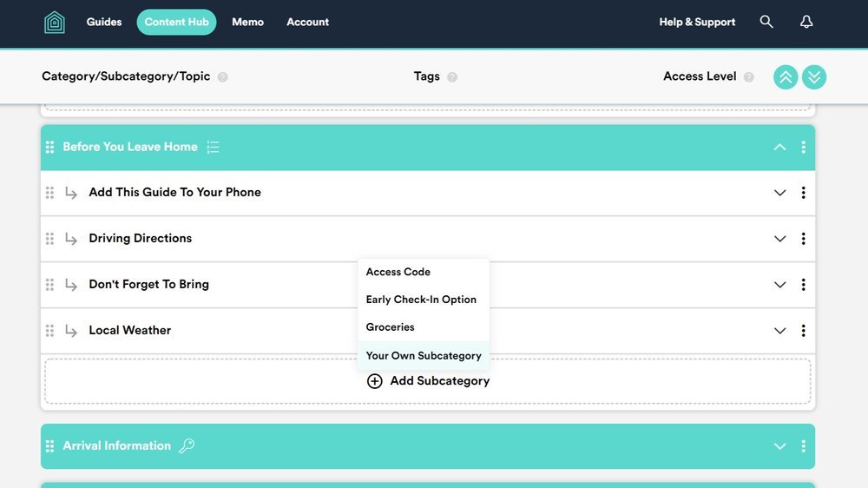Open the Memo tab
The width and height of the screenshot is (868, 488).
tap(247, 23)
